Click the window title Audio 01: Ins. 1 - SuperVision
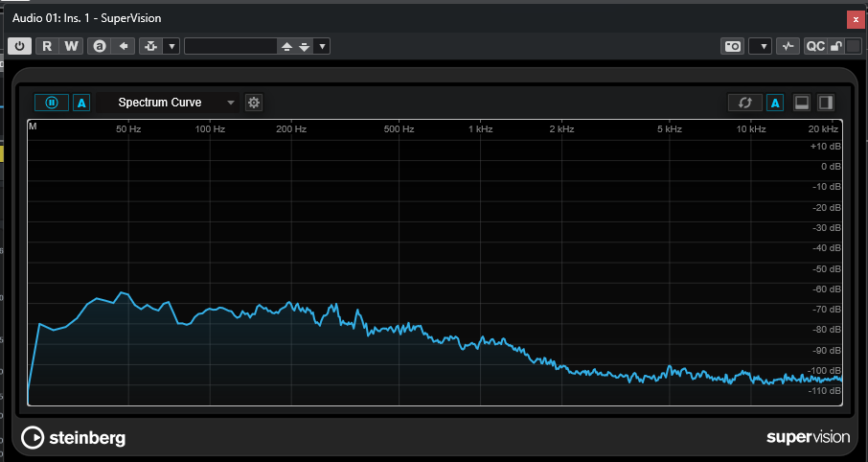The image size is (868, 462). [x=87, y=18]
